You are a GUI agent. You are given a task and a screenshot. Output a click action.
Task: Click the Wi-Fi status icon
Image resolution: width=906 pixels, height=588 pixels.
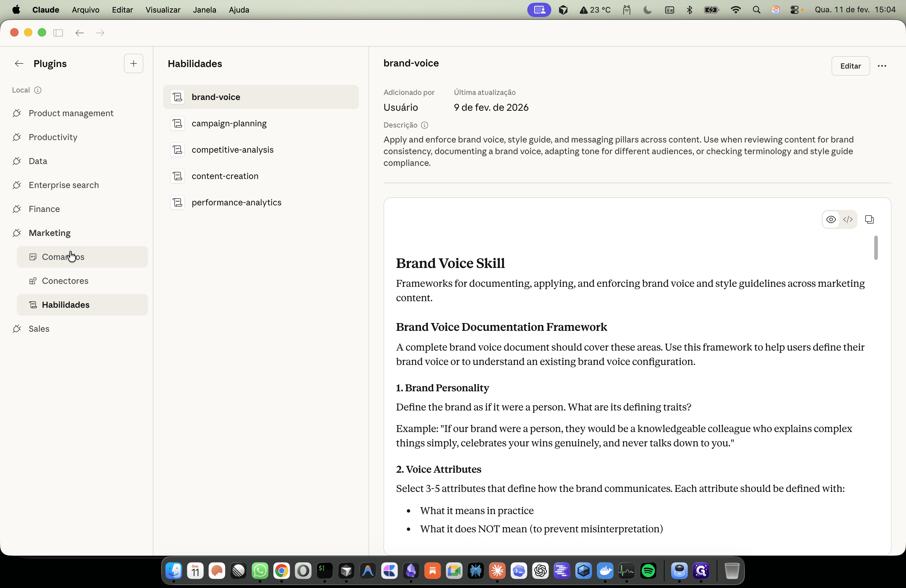pyautogui.click(x=736, y=10)
